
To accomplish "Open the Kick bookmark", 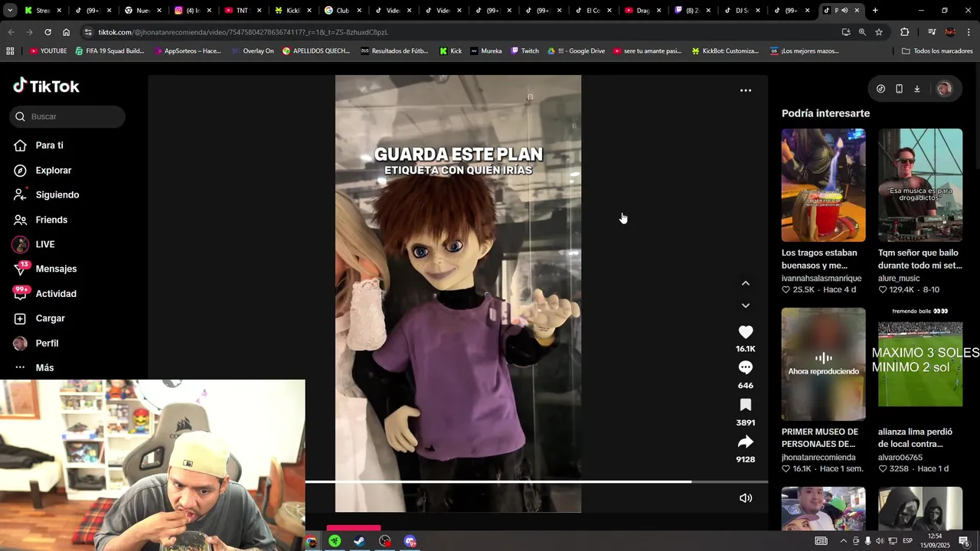I will 450,51.
